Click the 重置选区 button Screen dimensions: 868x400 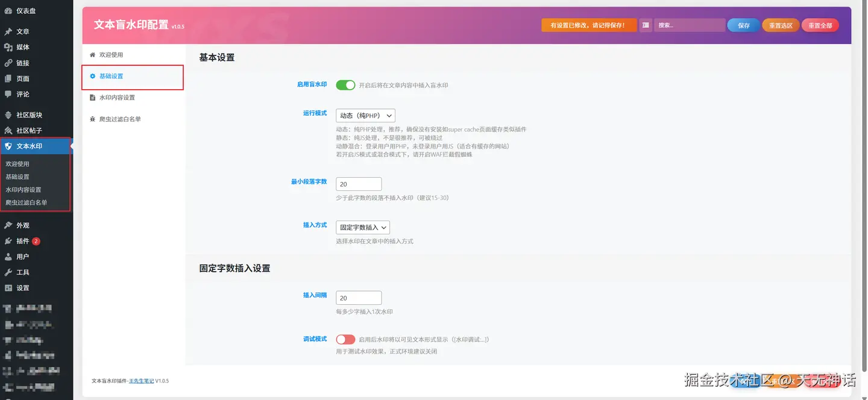[x=781, y=25]
